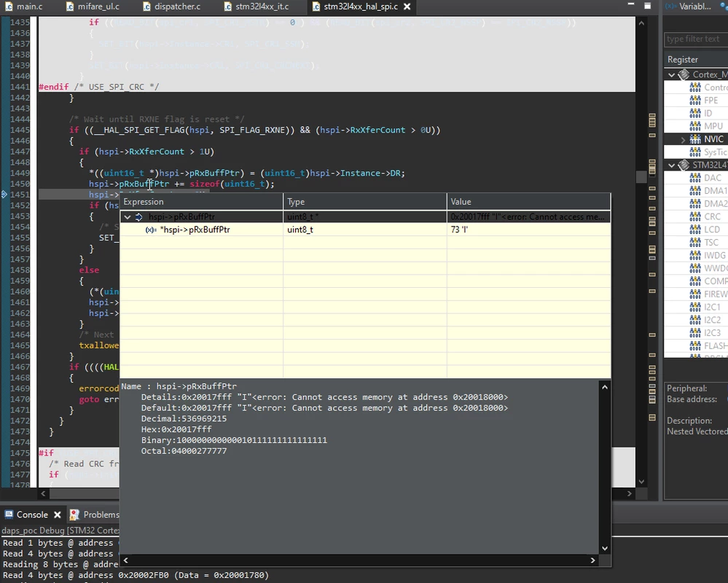Select the ID register entry

click(x=708, y=113)
